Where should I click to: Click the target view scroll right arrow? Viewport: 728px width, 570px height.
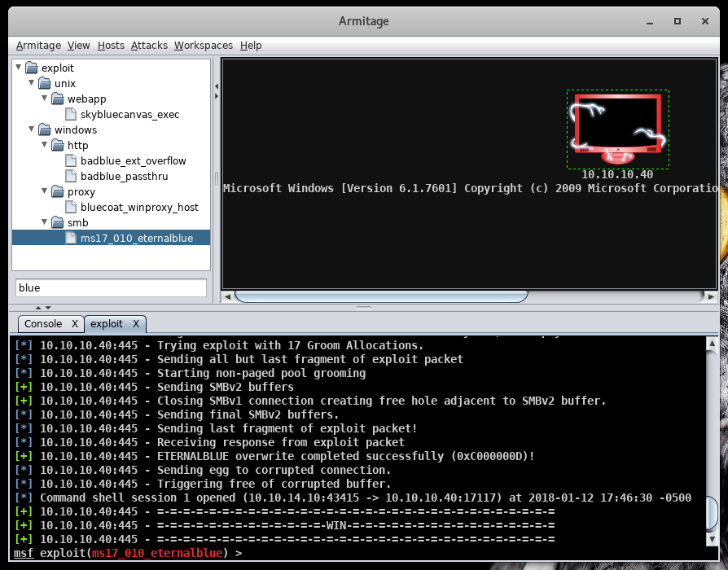pyautogui.click(x=711, y=296)
